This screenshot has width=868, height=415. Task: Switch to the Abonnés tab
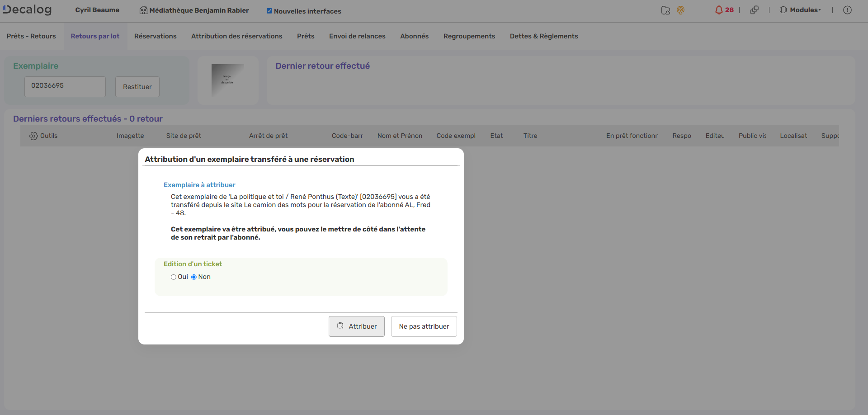point(414,36)
